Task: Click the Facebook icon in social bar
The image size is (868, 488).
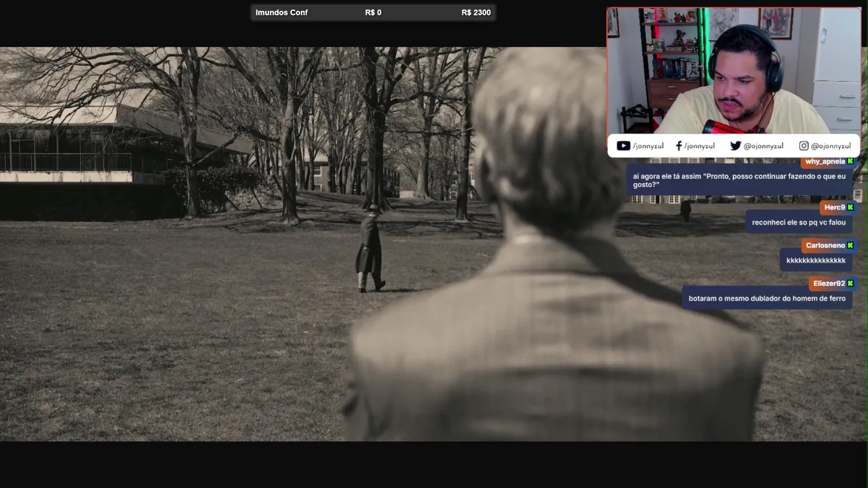Action: pos(679,146)
